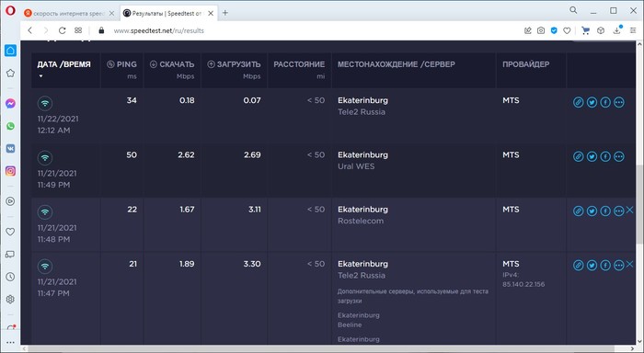This screenshot has height=353, width=644.
Task: Share the 11:48 PM result on Facebook
Action: (x=605, y=211)
